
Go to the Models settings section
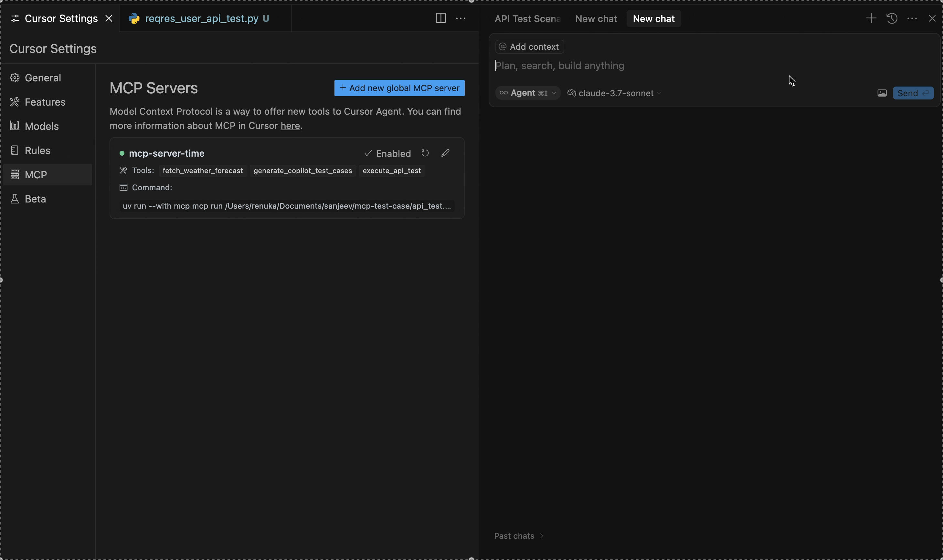pyautogui.click(x=41, y=126)
